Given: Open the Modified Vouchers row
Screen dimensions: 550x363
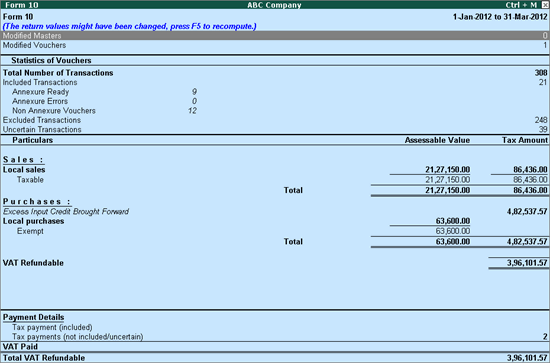Looking at the screenshot, I should pos(275,45).
